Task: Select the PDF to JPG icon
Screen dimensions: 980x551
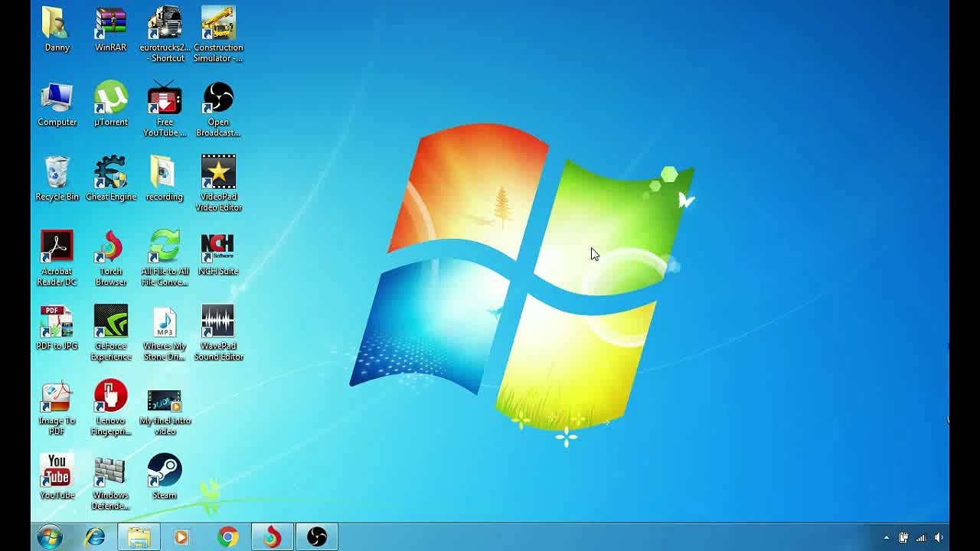Action: 57,321
